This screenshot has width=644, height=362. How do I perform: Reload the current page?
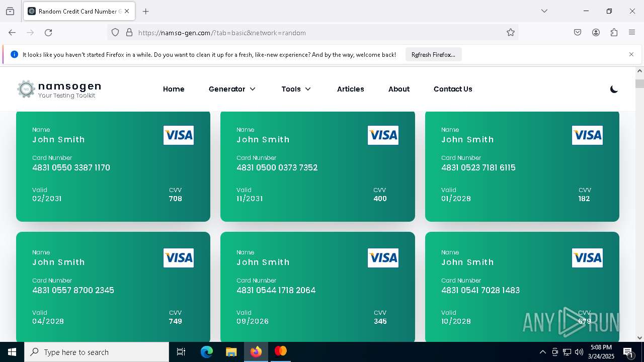coord(48,33)
